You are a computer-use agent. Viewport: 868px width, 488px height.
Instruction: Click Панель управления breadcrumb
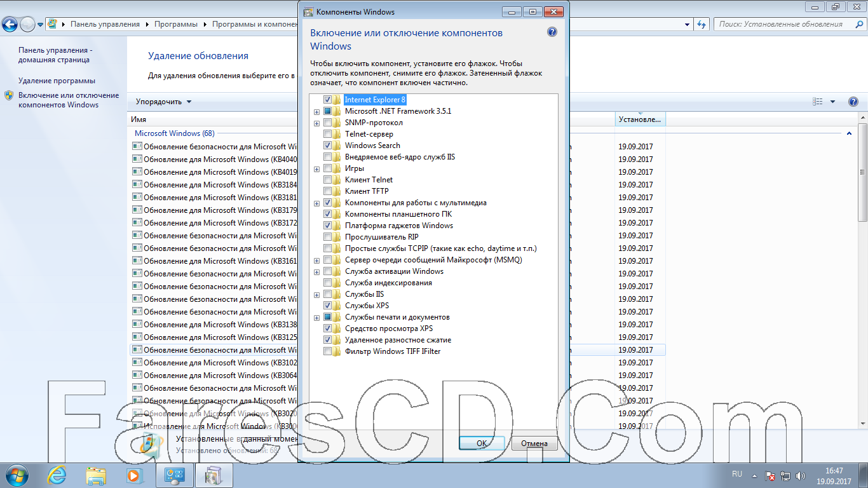pos(105,24)
